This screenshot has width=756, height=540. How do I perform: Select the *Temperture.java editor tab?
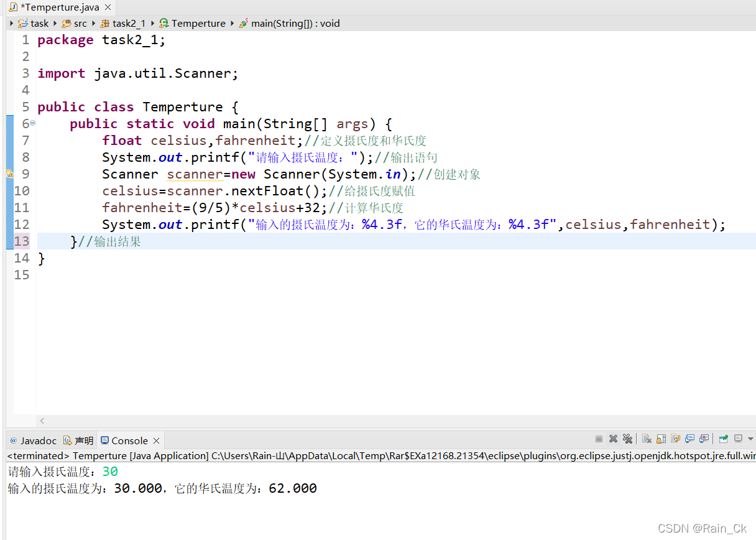click(x=60, y=7)
